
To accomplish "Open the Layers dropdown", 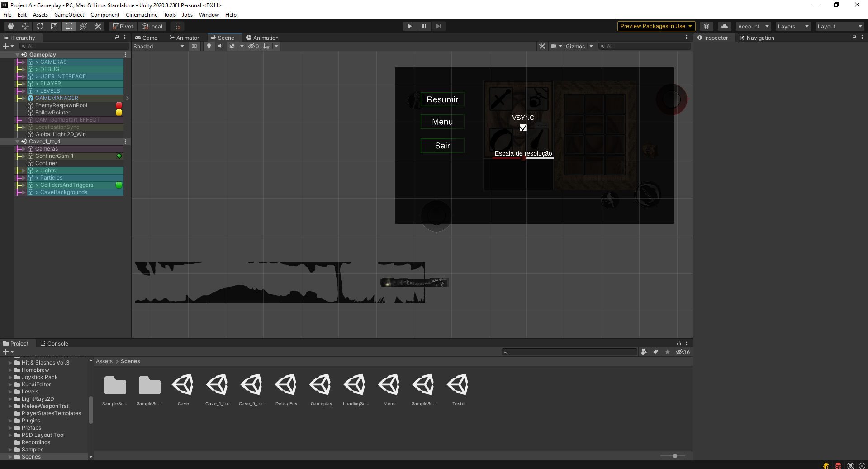I will [x=792, y=26].
